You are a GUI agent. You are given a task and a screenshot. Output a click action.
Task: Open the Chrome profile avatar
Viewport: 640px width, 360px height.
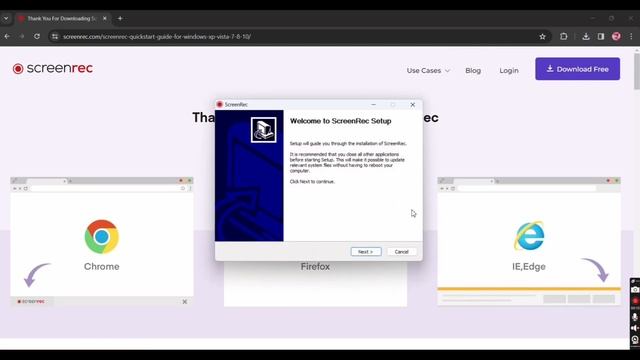(616, 36)
